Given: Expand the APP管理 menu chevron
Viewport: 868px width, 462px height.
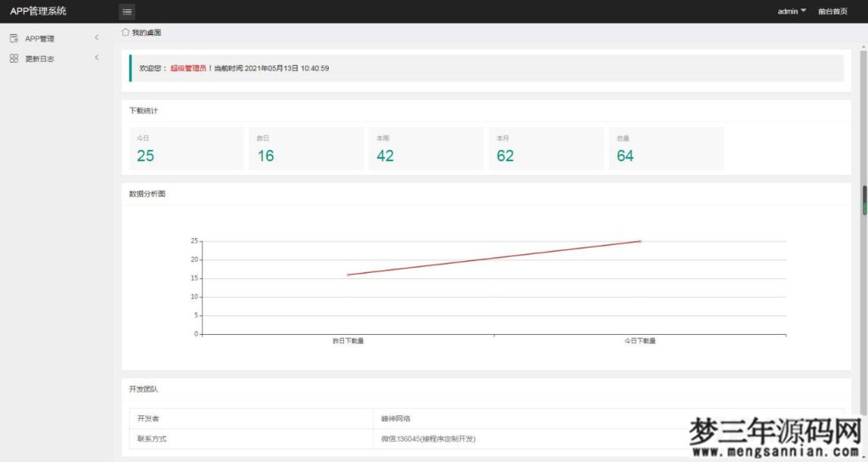Looking at the screenshot, I should point(97,37).
